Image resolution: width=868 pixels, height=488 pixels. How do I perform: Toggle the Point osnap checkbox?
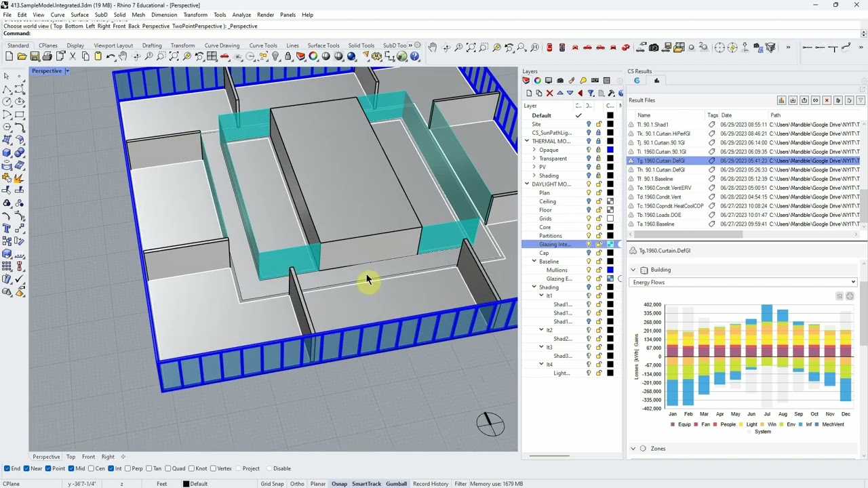point(48,468)
